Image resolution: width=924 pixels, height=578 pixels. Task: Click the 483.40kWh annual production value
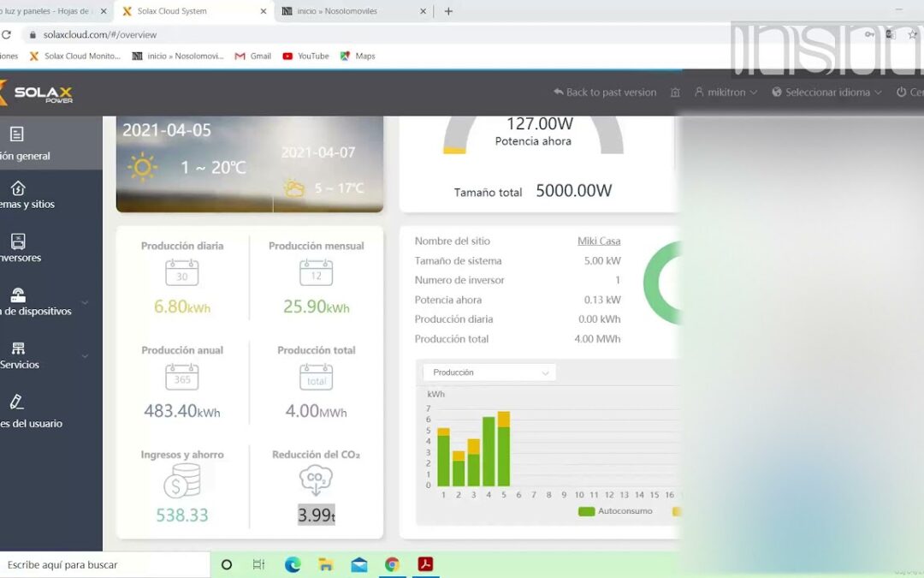[182, 410]
